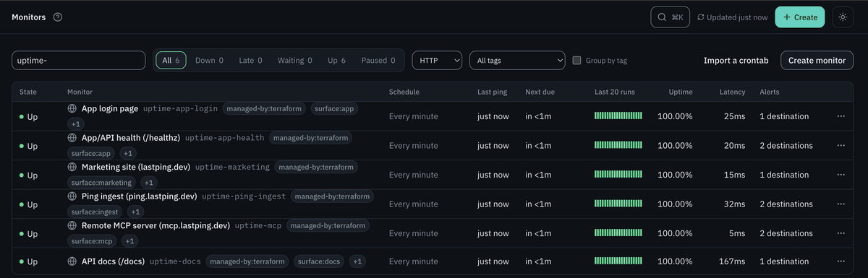Image resolution: width=868 pixels, height=278 pixels.
Task: Enable the Group by tag checkbox
Action: (576, 61)
